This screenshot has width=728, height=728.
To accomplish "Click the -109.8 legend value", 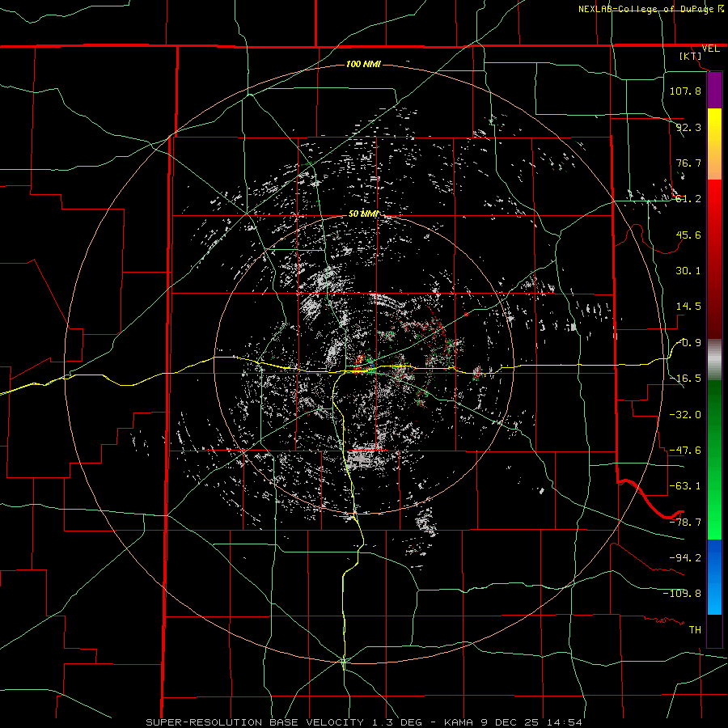I will [x=682, y=594].
